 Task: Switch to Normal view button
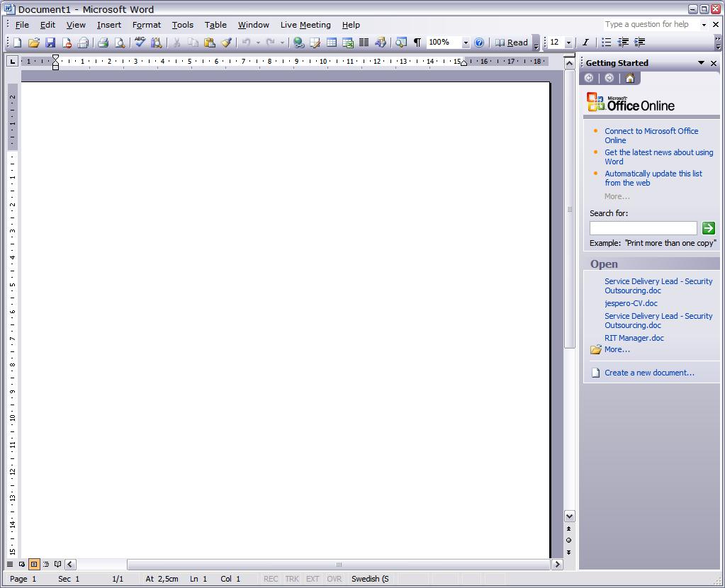(10, 564)
